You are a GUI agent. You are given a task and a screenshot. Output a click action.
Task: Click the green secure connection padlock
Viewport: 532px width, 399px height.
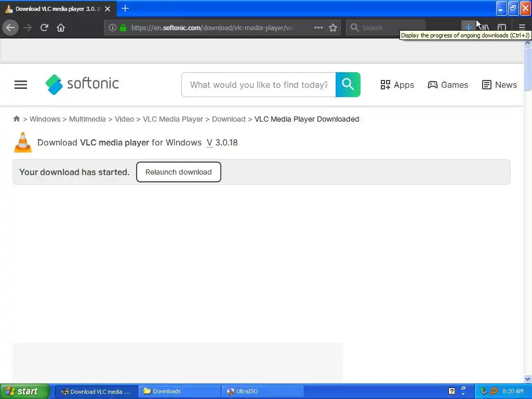pos(123,28)
